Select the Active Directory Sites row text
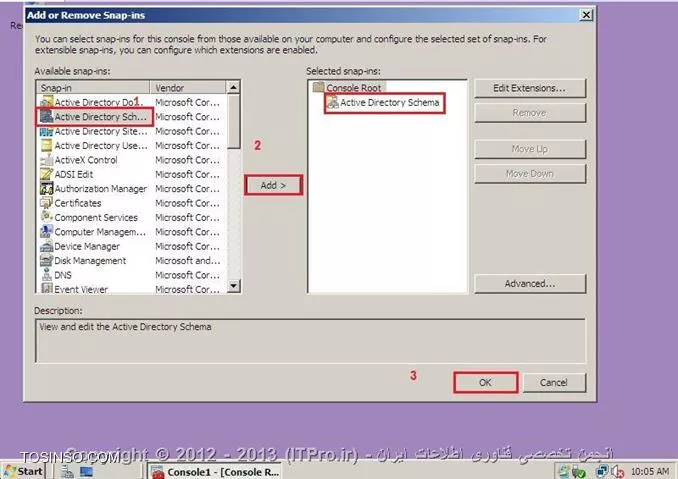This screenshot has width=678, height=479. (x=101, y=131)
